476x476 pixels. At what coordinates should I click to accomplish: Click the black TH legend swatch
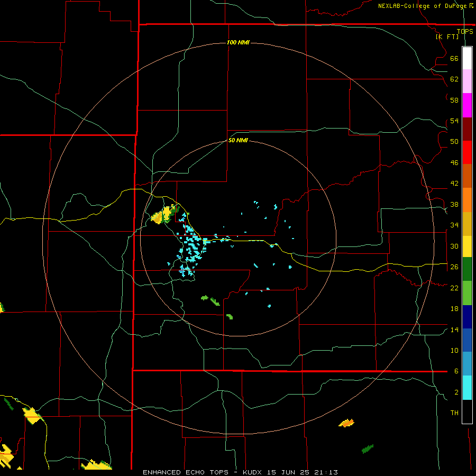(467, 411)
